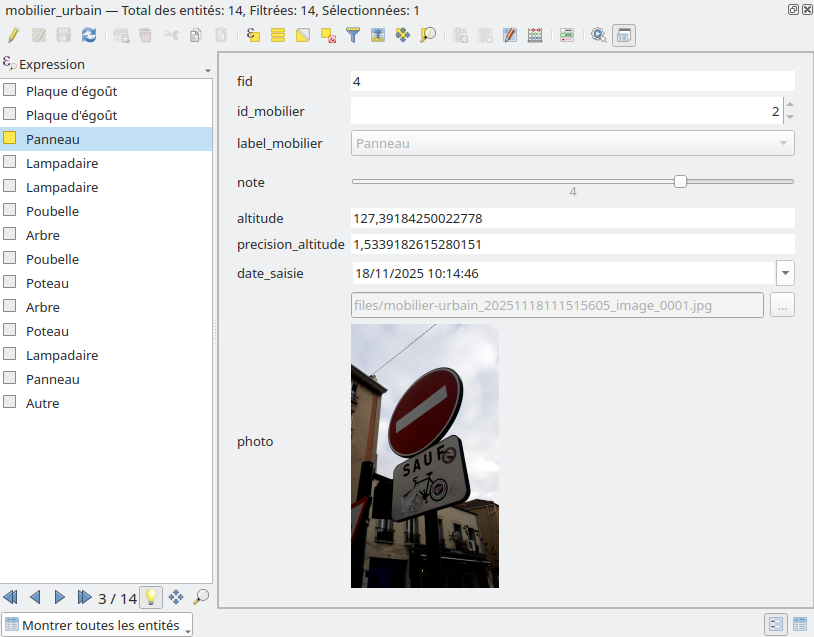Click the altitude value field

[x=572, y=218]
